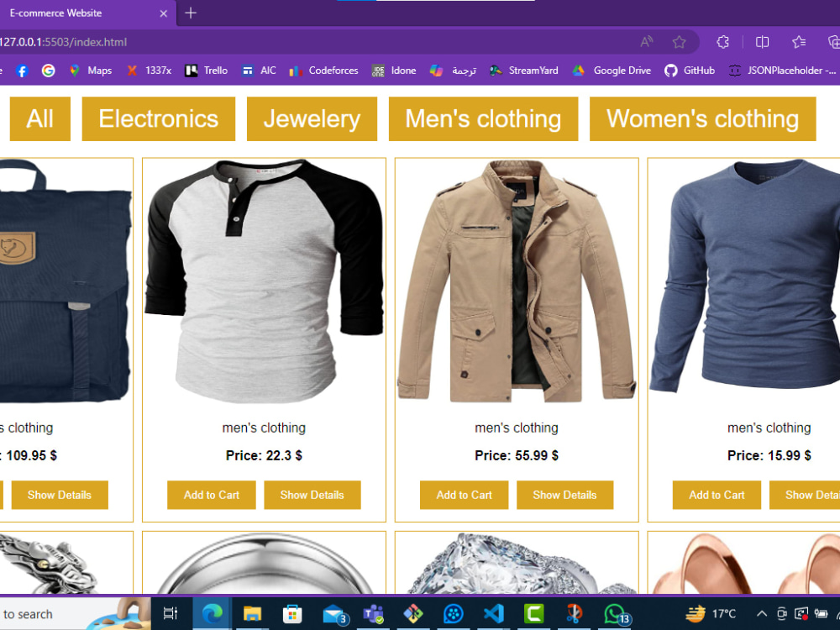Open the split screen browser icon

[761, 42]
